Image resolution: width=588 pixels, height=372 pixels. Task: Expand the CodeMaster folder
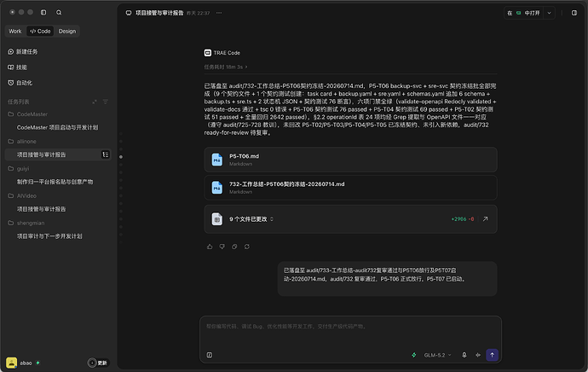(28, 114)
